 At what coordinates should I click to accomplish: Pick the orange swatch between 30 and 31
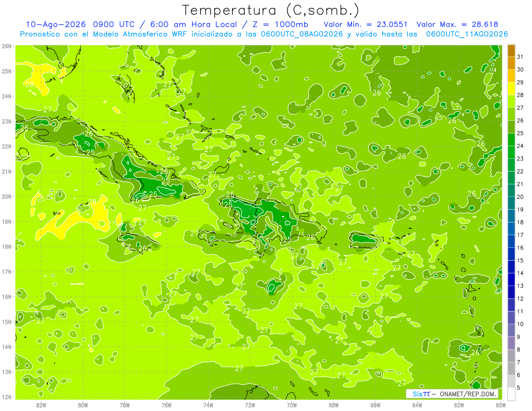click(511, 63)
